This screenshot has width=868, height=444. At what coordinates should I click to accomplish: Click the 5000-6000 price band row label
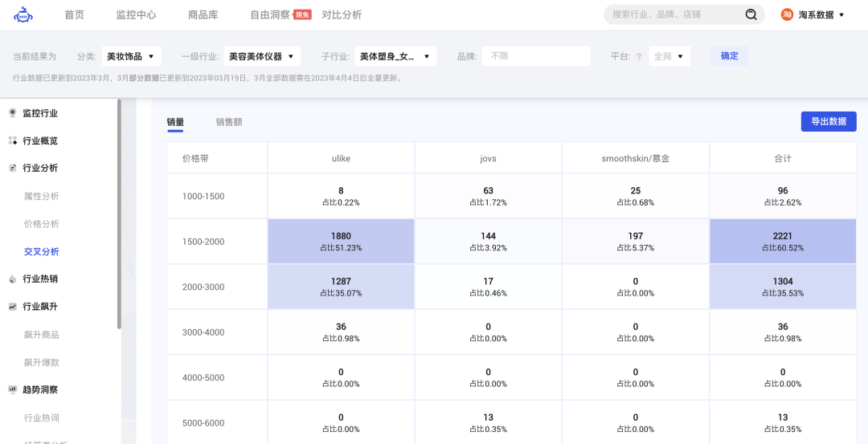click(203, 423)
